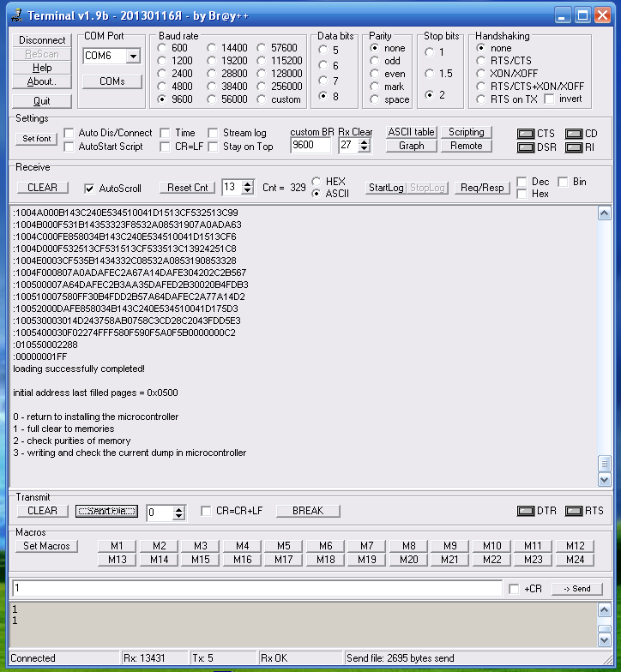Quit the terminal program
This screenshot has height=672, width=621.
click(42, 101)
